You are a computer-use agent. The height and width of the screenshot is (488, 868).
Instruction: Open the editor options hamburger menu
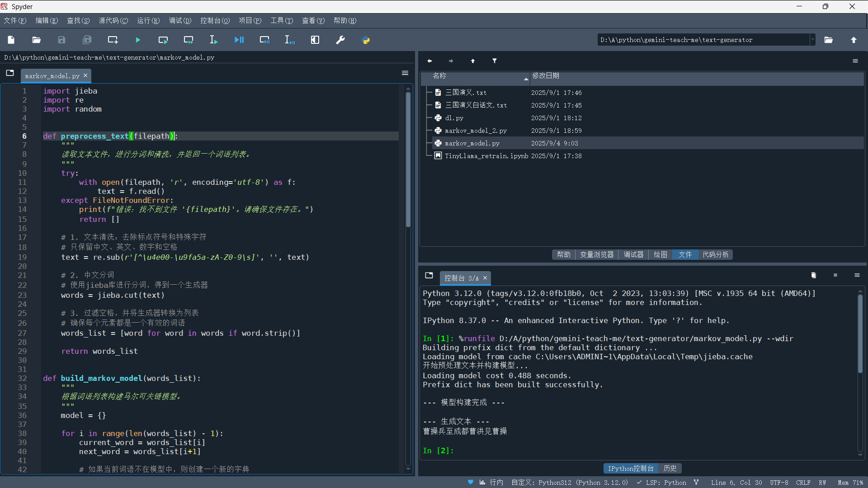[405, 73]
